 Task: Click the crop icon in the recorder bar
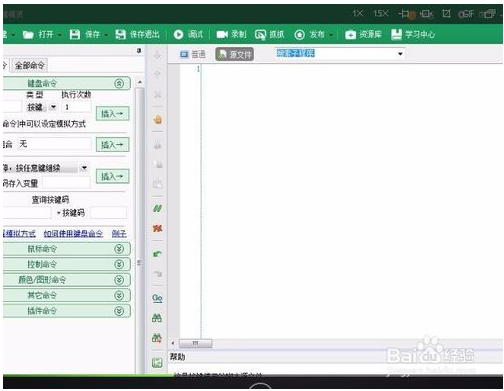click(446, 14)
